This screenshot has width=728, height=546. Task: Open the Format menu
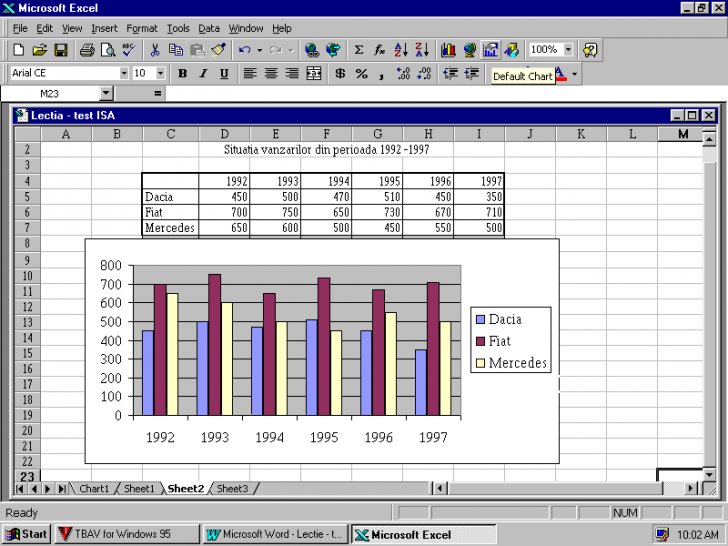(x=142, y=28)
